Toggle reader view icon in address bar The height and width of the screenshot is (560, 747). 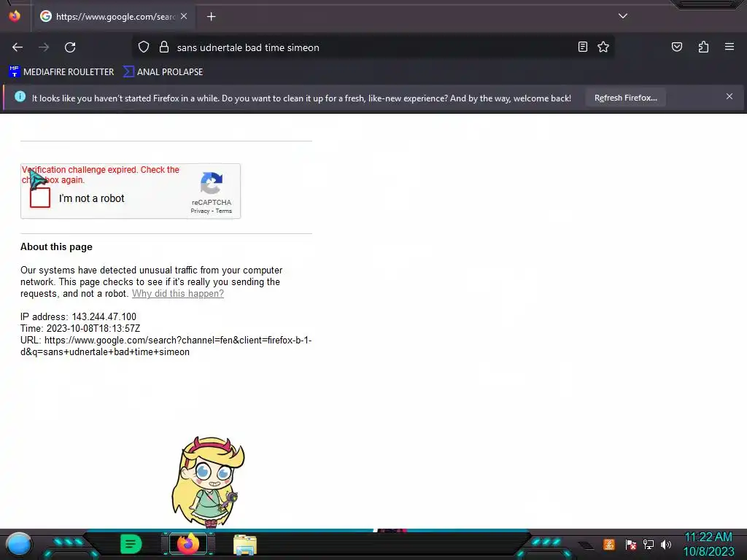coord(583,47)
